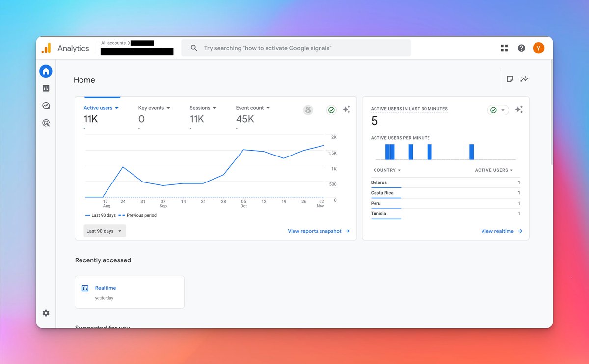This screenshot has height=364, width=589.
Task: Open the Google apps grid launcher
Action: point(504,48)
